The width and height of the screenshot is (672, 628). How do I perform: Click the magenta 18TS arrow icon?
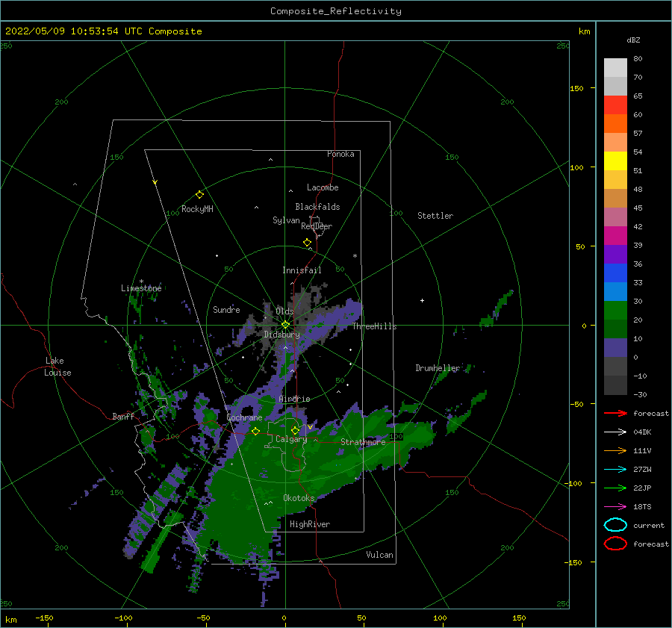tap(615, 507)
